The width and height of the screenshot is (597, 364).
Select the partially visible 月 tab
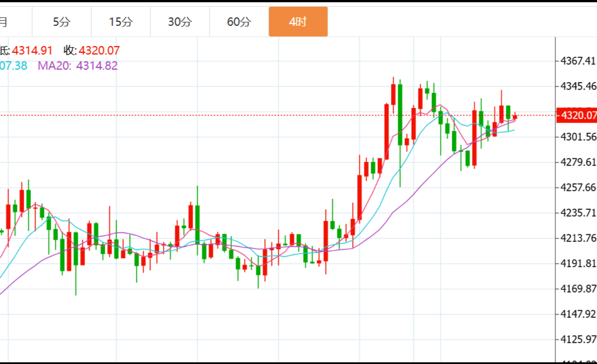5,22
